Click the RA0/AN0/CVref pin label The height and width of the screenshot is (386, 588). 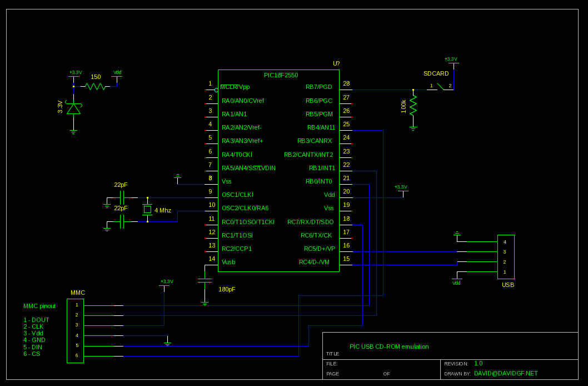243,101
